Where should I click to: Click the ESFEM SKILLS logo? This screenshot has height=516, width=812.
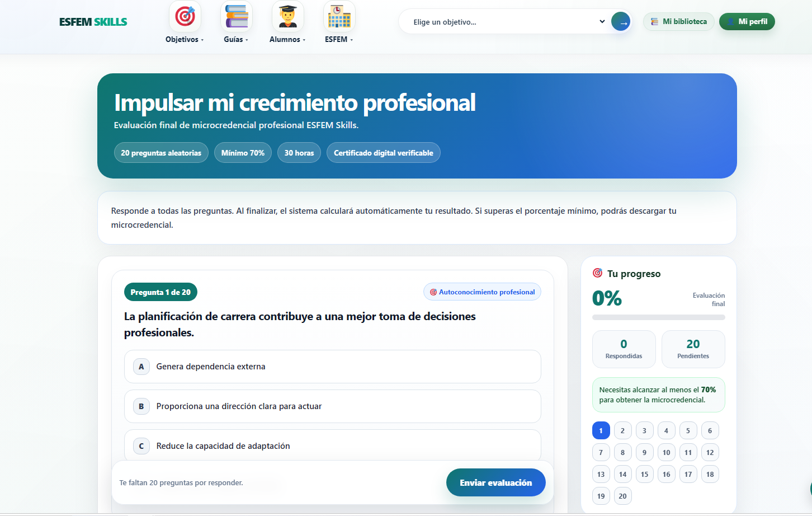93,22
